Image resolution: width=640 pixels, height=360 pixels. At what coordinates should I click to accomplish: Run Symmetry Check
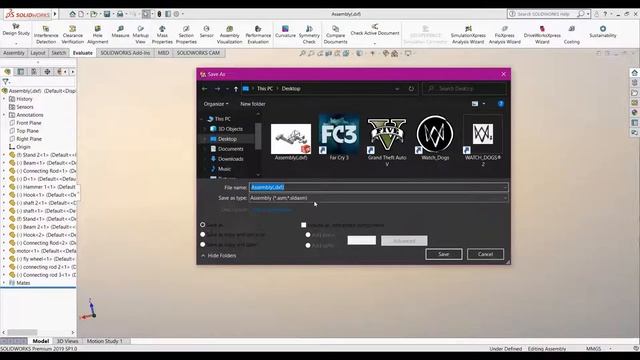coord(309,35)
